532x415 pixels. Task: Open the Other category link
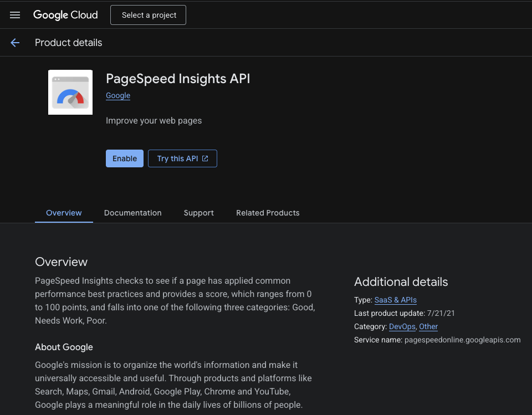[x=428, y=326]
